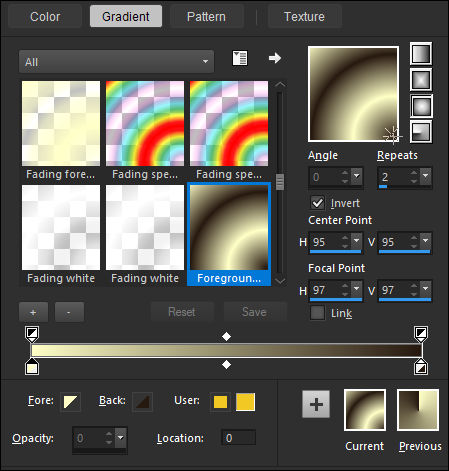Click the category view options icon
Viewport: 449px width, 471px height.
coord(240,58)
